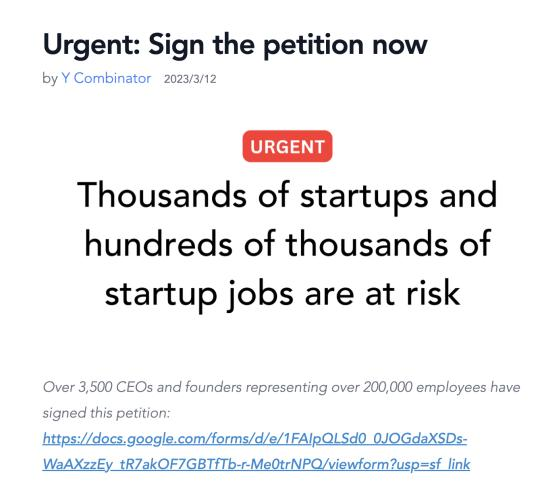The width and height of the screenshot is (540, 490).
Task: Click the italic text 'signed this petition:'
Action: point(106,413)
